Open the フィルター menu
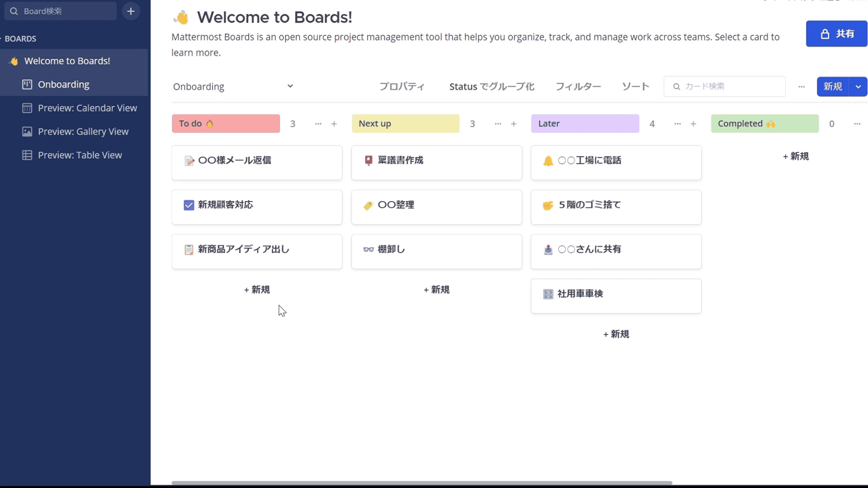 [x=578, y=87]
